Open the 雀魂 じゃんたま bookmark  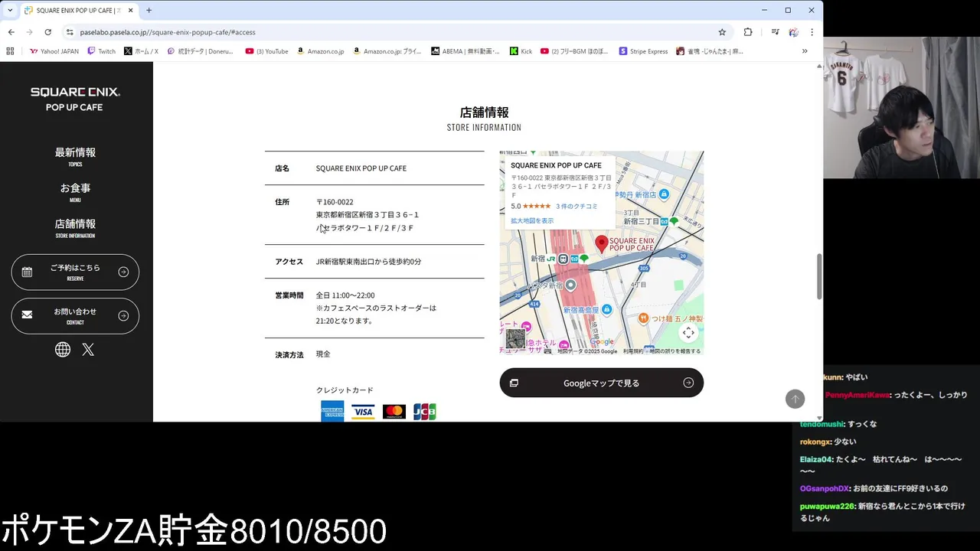[710, 51]
